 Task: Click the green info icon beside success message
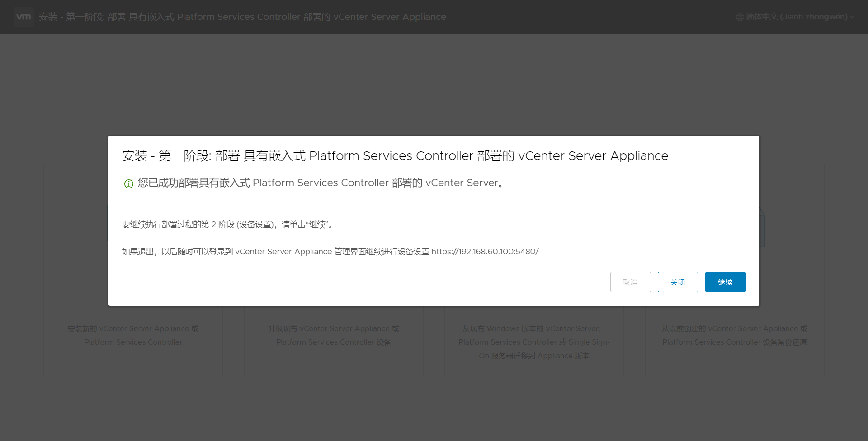point(129,183)
